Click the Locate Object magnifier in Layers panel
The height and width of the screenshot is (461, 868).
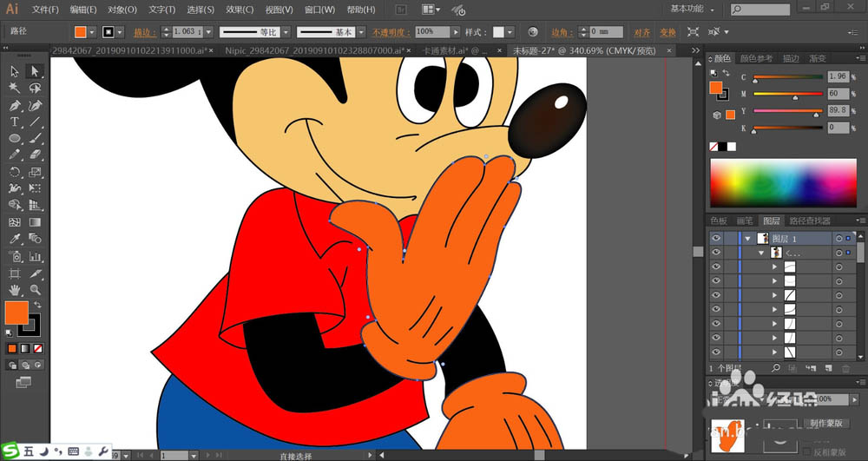pos(776,368)
